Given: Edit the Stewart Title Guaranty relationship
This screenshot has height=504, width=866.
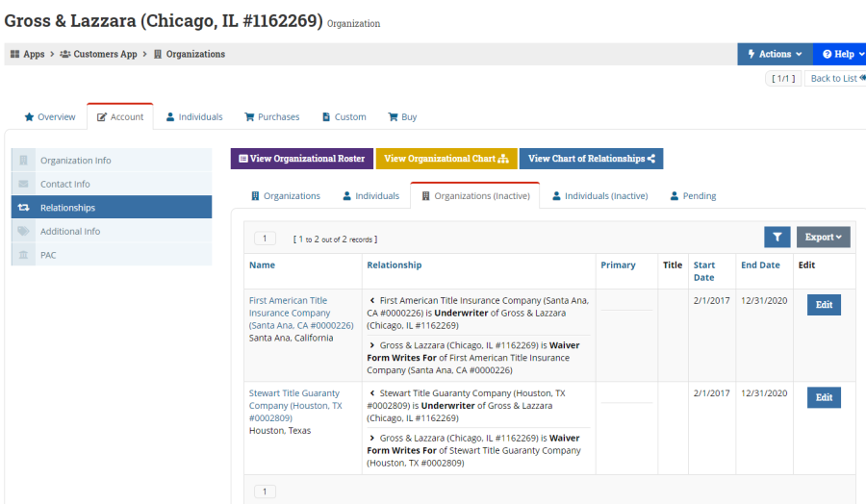Looking at the screenshot, I should (824, 397).
